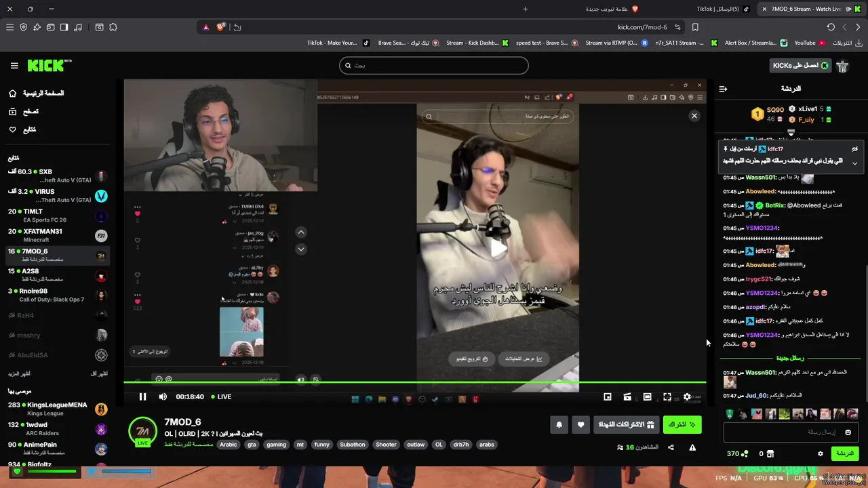Open the Brave Shields lion icon
Screen dimensions: 868x488
[221, 27]
